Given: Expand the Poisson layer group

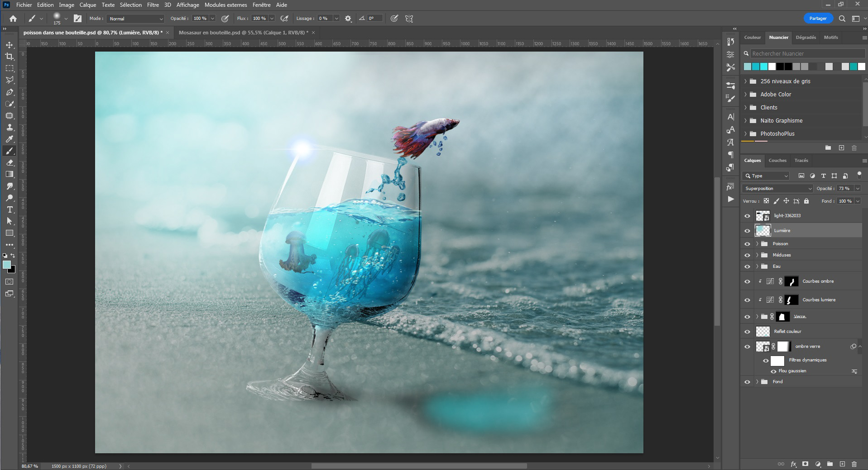Looking at the screenshot, I should [757, 244].
